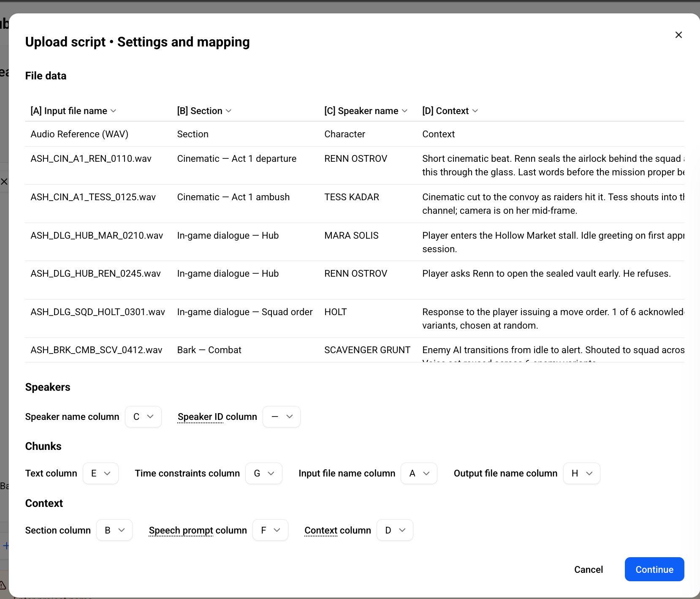Close the Upload script dialog
The width and height of the screenshot is (700, 599).
678,35
